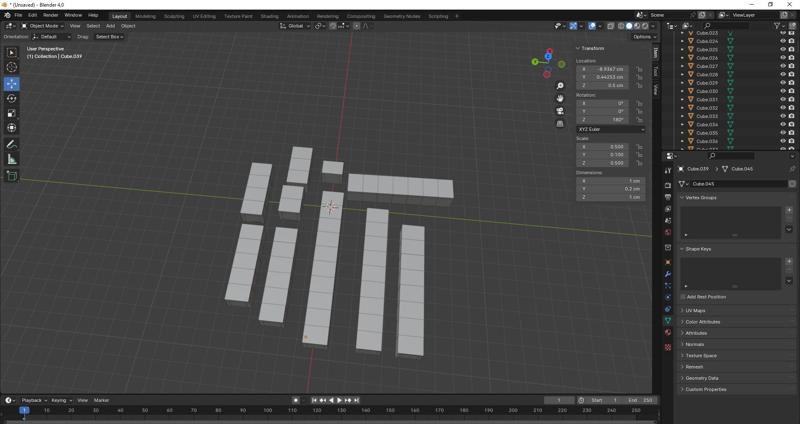The width and height of the screenshot is (800, 424).
Task: Pick the Annotate pencil tool
Action: click(x=12, y=145)
